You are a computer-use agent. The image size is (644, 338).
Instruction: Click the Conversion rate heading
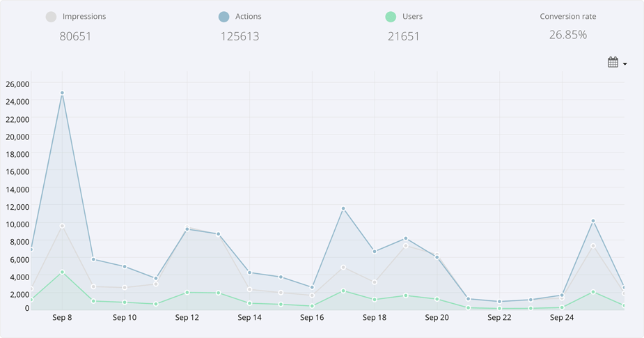(568, 16)
